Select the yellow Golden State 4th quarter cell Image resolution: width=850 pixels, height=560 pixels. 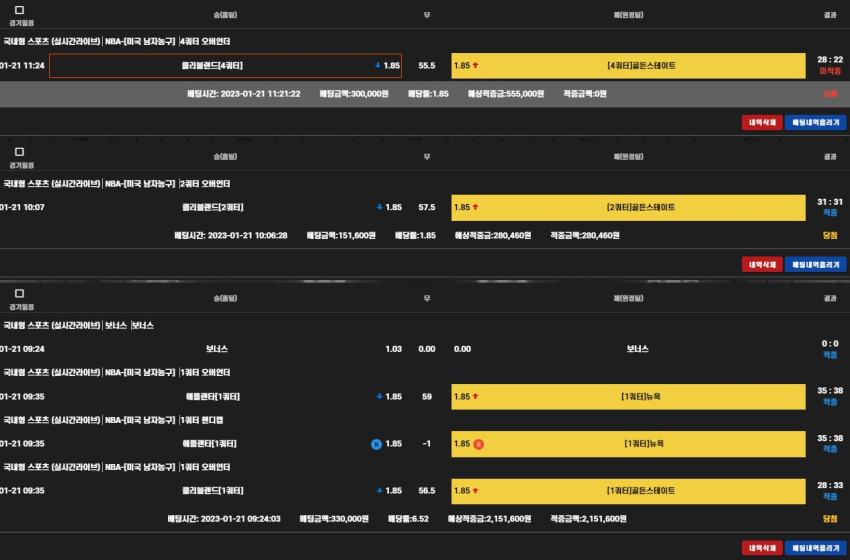(628, 66)
